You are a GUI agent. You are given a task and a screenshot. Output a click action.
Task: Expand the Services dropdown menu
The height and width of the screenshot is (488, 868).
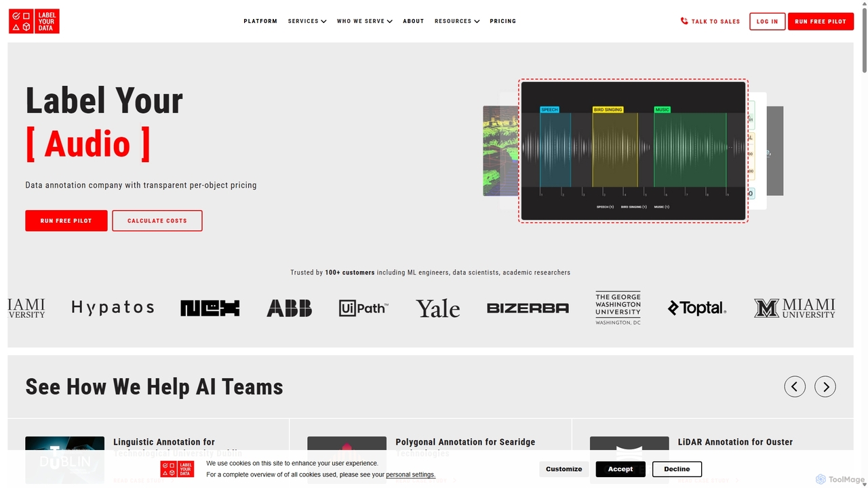coord(307,21)
